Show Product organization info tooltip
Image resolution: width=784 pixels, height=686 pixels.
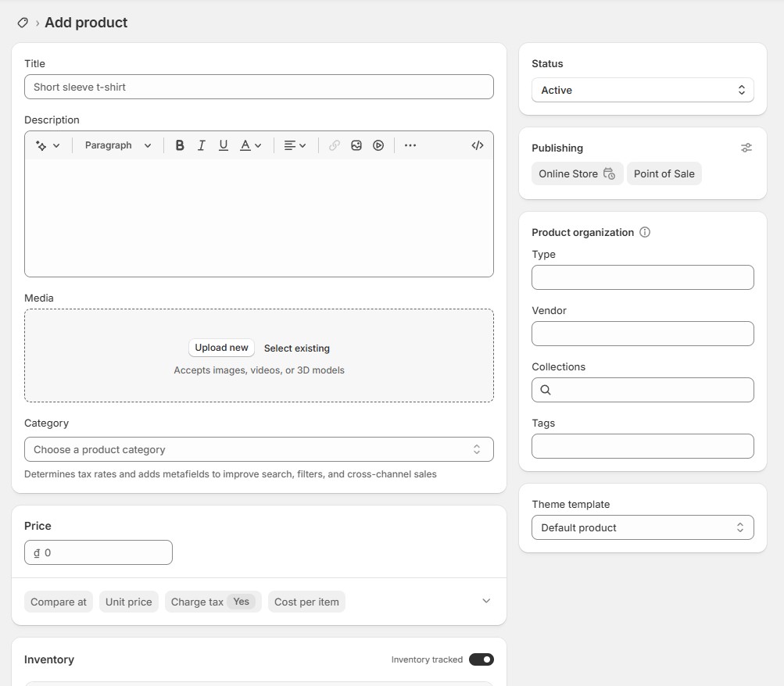coord(645,232)
